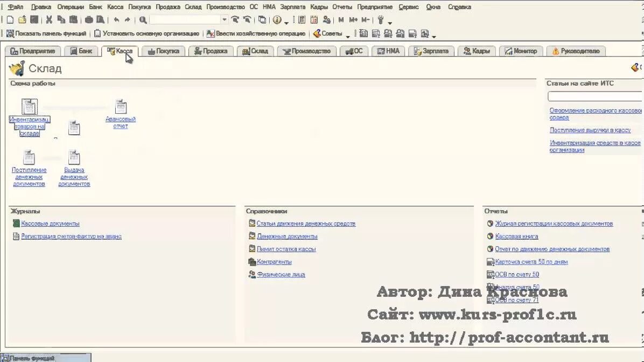Open Регистрация счетов-фактур на аванс link
Screen dimensions: 644x362
click(x=71, y=236)
